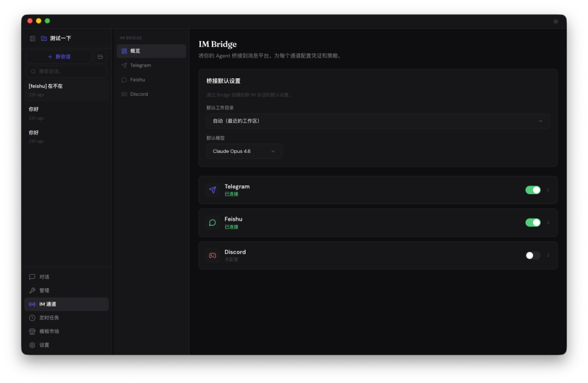
Task: Open the 默认工作目录 dropdown
Action: point(377,121)
